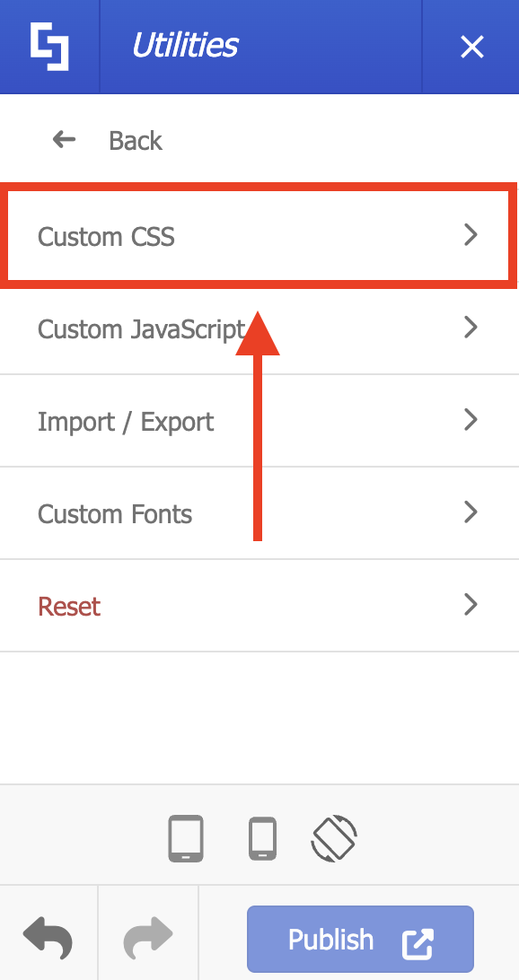
Task: Close the Utilities panel
Action: click(x=471, y=46)
